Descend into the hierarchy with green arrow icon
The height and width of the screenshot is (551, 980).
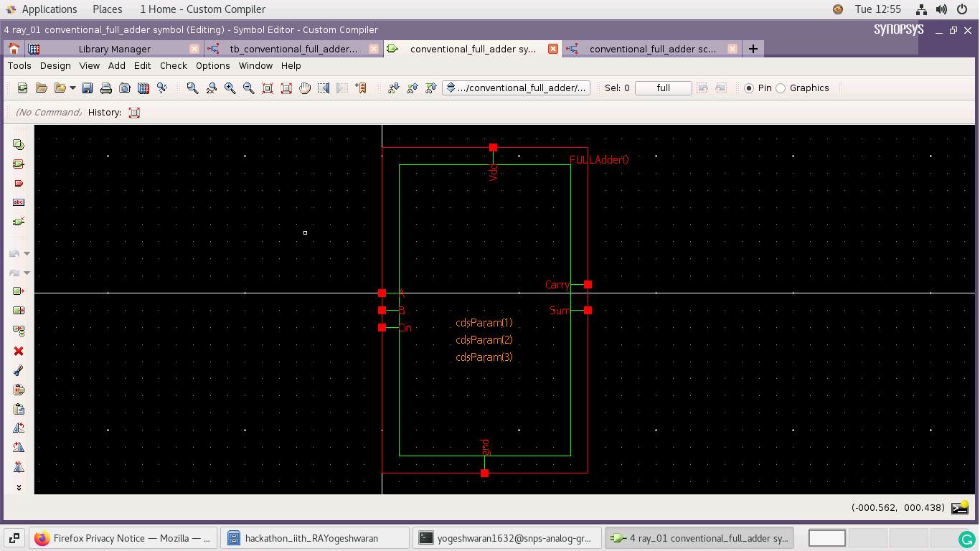(x=393, y=88)
